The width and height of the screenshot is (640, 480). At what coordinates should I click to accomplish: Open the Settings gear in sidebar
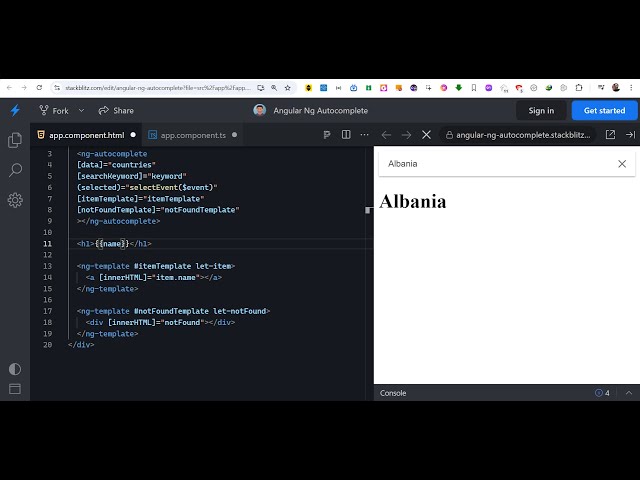15,200
